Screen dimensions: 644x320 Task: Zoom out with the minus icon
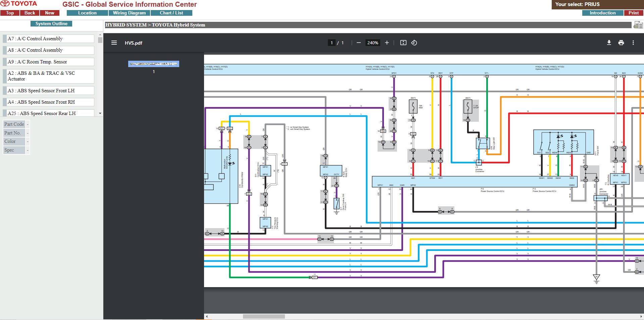click(x=359, y=43)
